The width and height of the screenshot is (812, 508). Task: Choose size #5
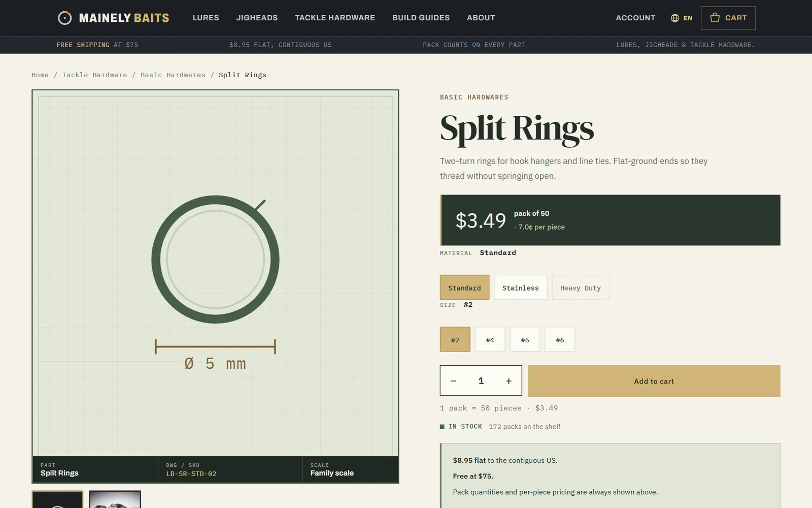[525, 339]
